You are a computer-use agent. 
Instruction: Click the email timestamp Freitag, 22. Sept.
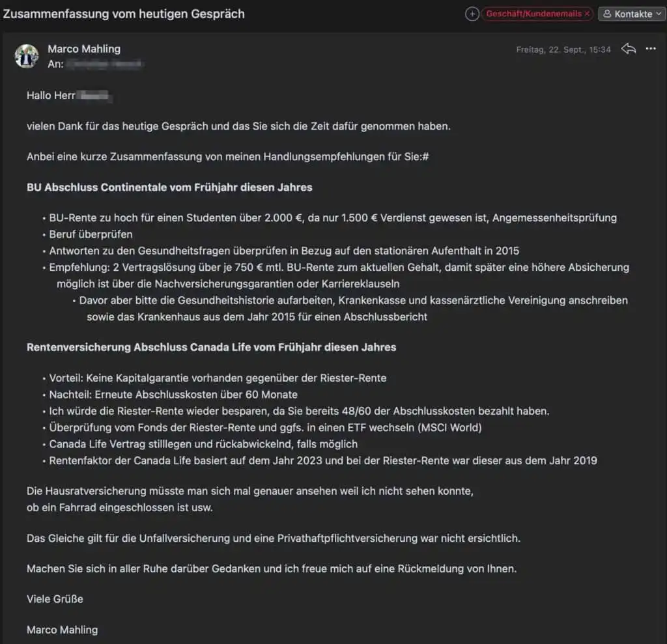pyautogui.click(x=563, y=49)
